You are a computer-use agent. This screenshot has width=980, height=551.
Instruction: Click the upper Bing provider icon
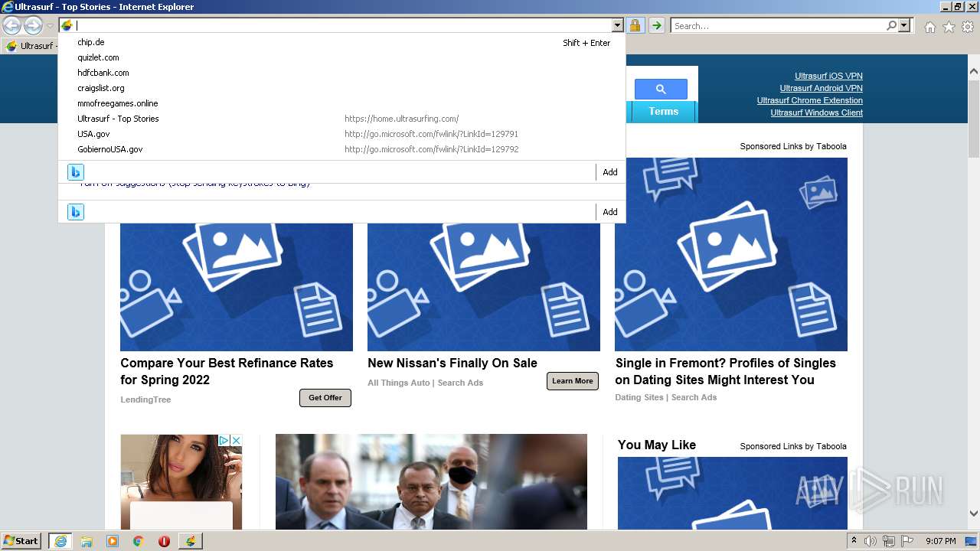75,172
